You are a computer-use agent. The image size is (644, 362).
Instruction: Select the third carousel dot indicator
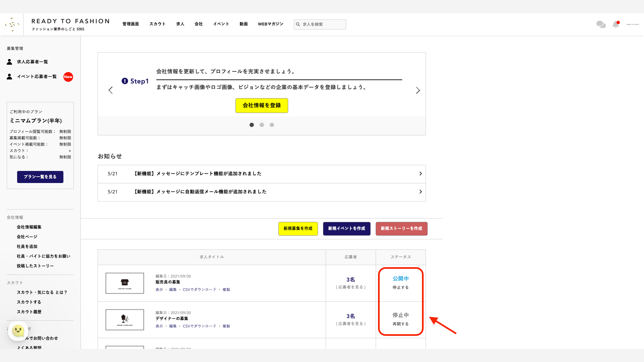point(272,125)
